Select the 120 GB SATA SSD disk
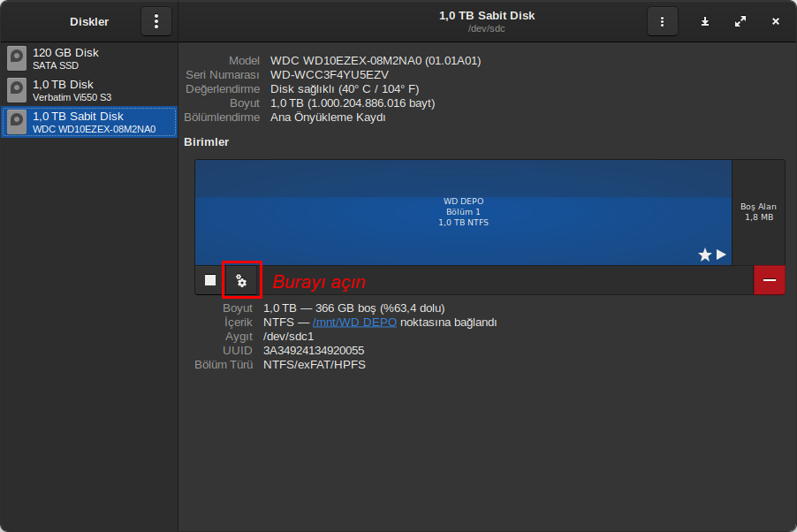Image resolution: width=797 pixels, height=532 pixels. (89, 58)
